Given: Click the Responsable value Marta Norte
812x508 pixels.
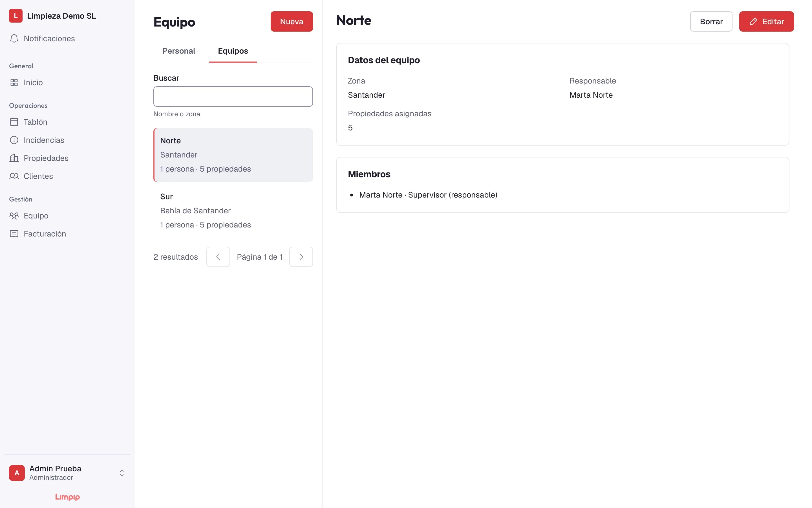Looking at the screenshot, I should click(x=591, y=95).
